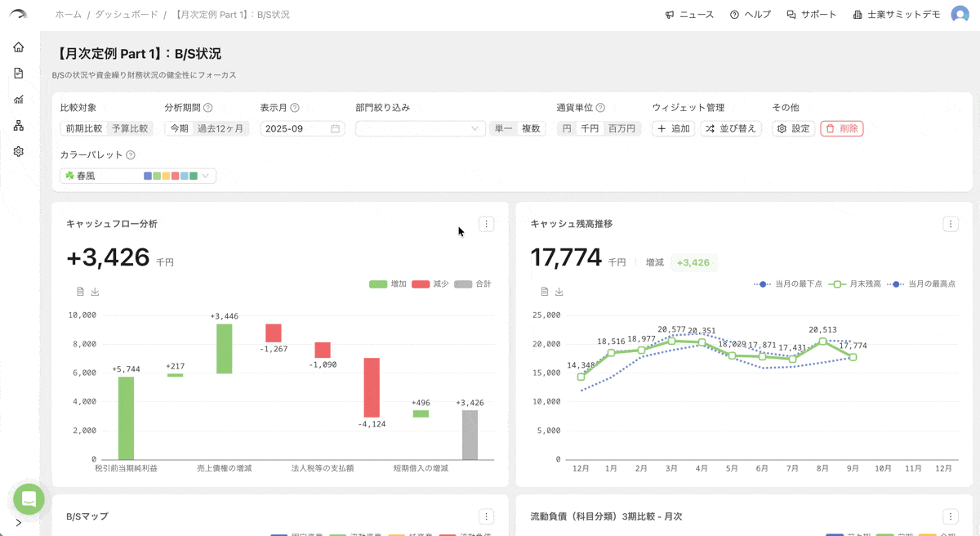
Task: Click the 追加 widget button
Action: (x=673, y=128)
